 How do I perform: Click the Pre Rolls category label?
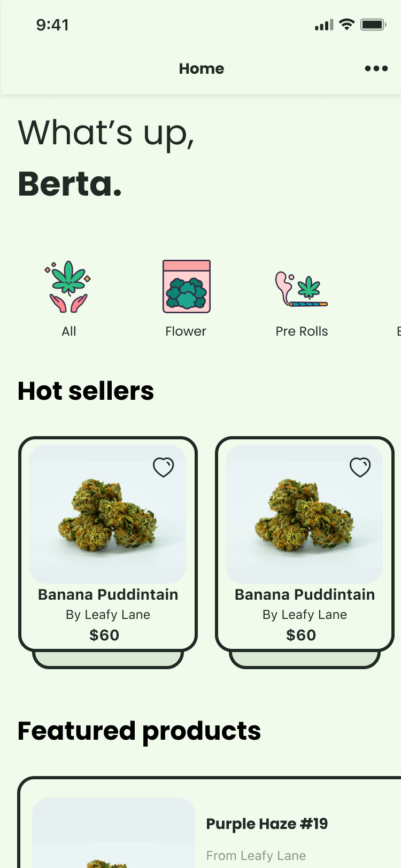click(302, 331)
